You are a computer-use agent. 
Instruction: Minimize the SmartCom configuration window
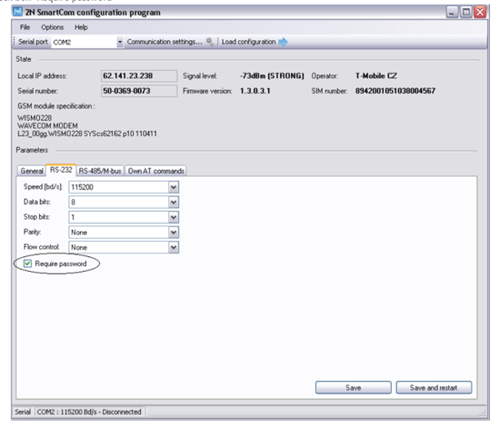(452, 12)
